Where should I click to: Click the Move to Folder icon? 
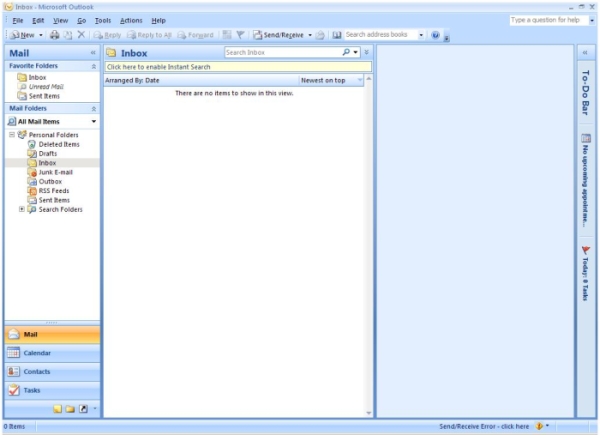tap(68, 35)
